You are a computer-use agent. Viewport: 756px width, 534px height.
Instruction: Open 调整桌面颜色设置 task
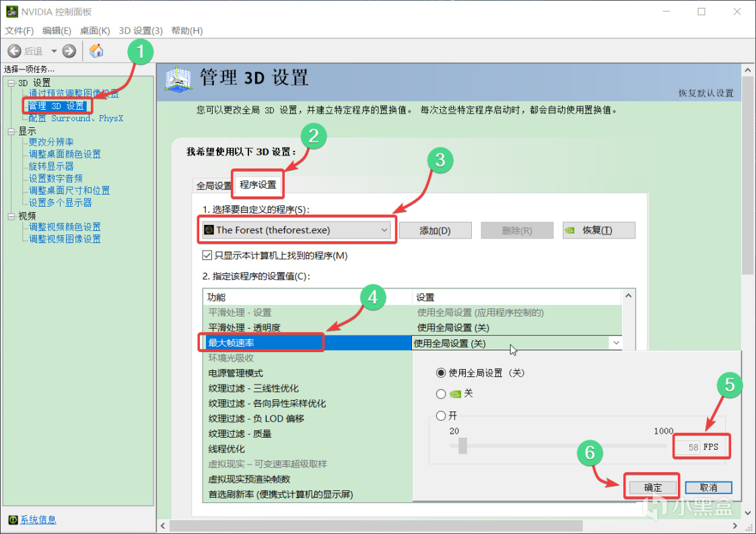pos(65,154)
